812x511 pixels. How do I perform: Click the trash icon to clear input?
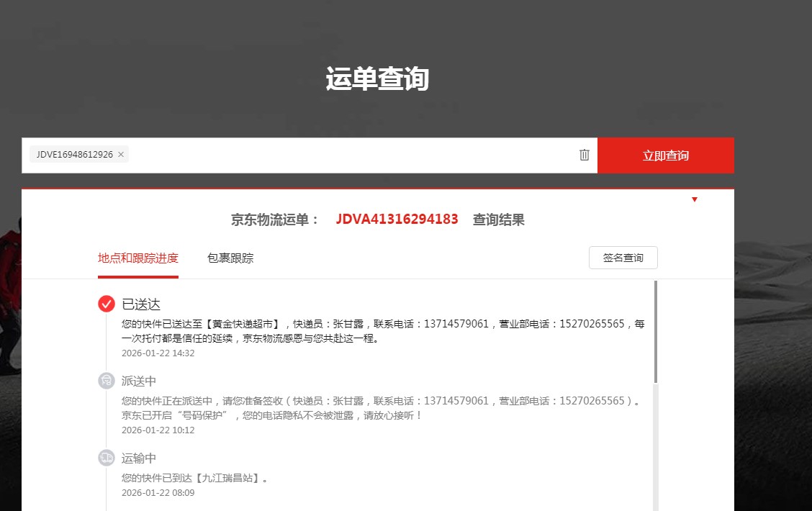click(x=585, y=155)
